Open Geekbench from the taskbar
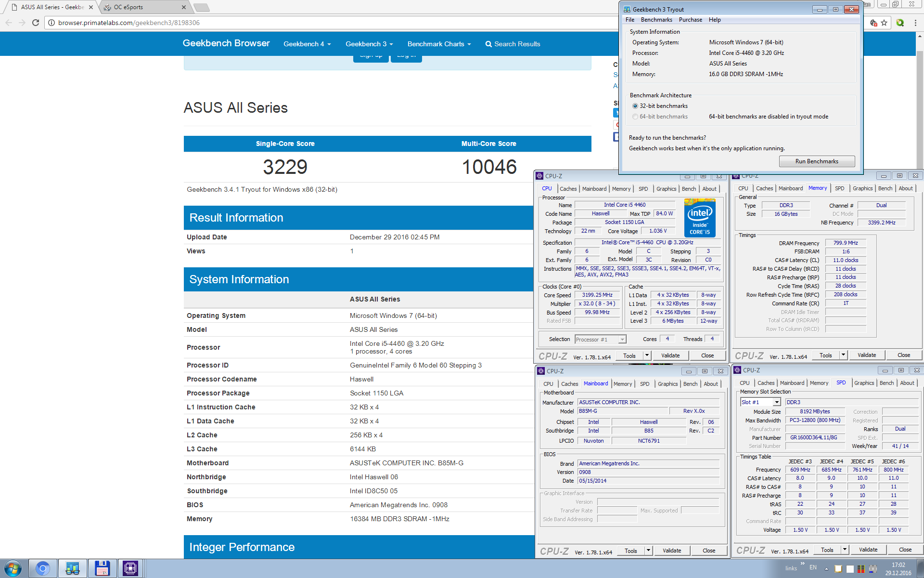Viewport: 924px width, 578px height. click(x=73, y=569)
